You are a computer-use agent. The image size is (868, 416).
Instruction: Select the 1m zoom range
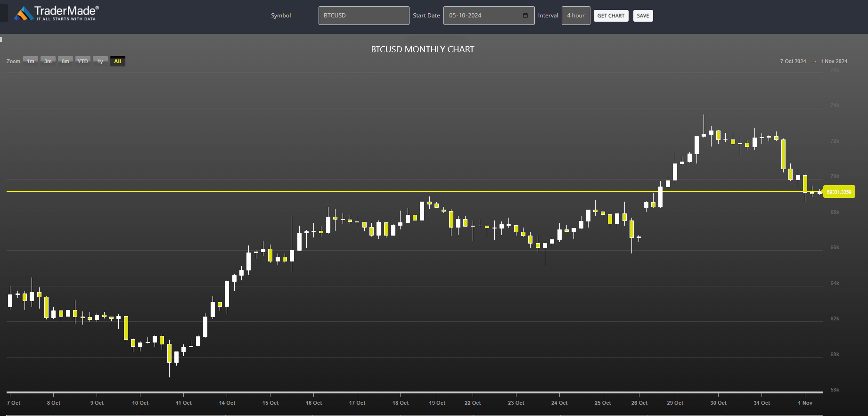(x=31, y=61)
